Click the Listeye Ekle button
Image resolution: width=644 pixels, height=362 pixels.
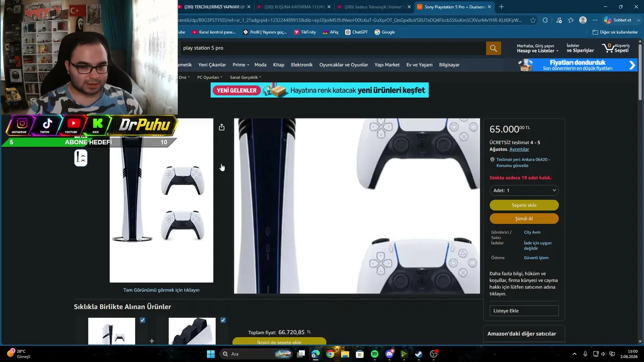pyautogui.click(x=524, y=311)
